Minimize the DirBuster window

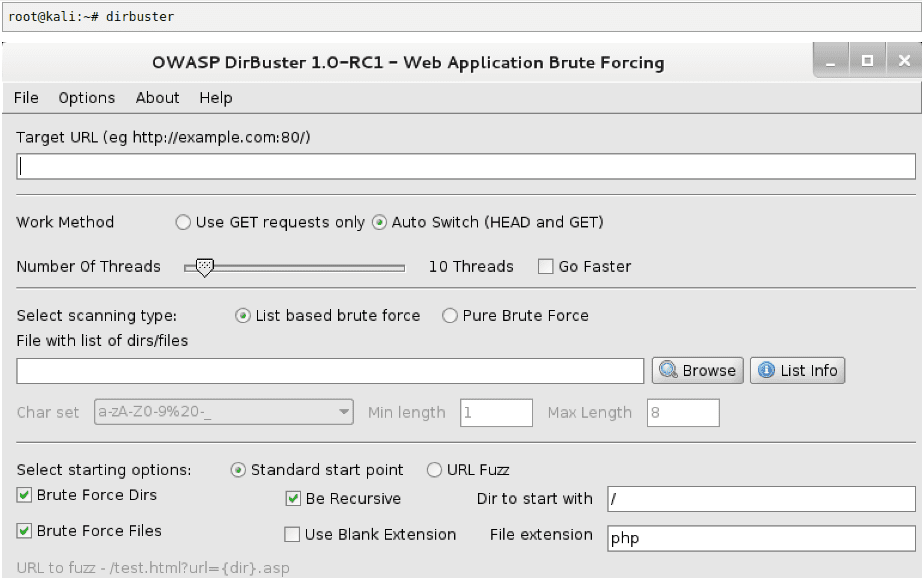tap(831, 61)
